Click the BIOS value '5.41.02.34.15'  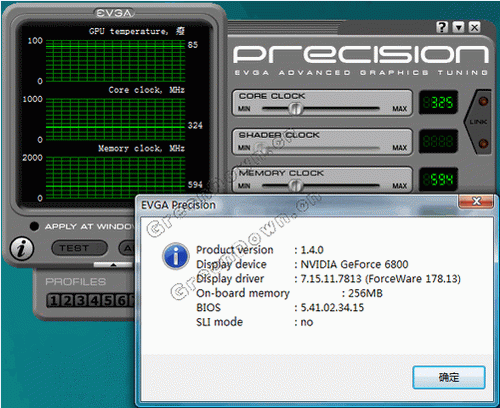pyautogui.click(x=332, y=307)
